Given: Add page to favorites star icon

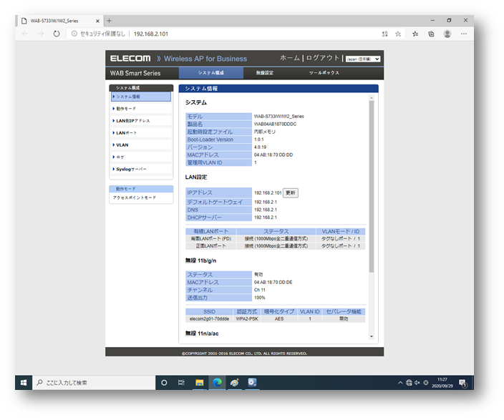Looking at the screenshot, I should (x=398, y=34).
